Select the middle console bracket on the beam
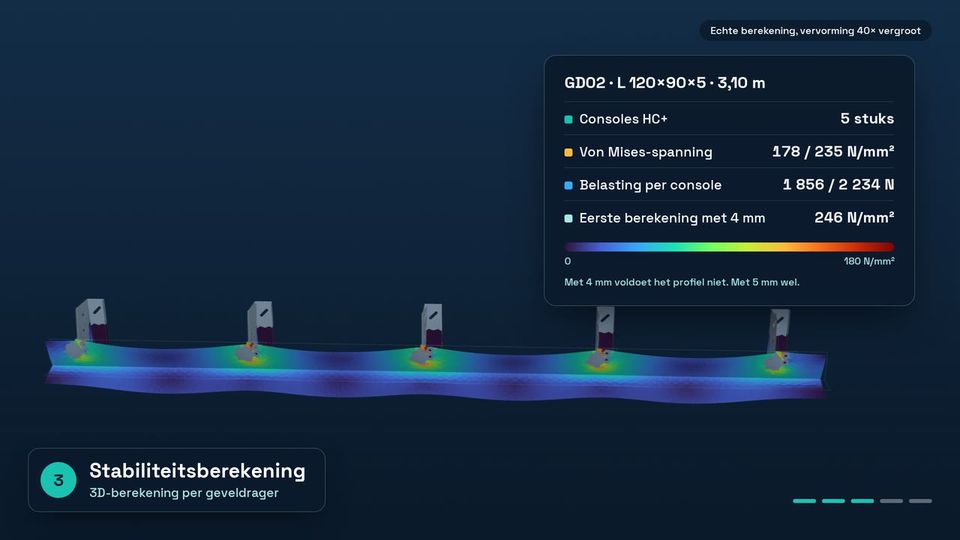Screen dimensions: 960x540 pos(429,336)
